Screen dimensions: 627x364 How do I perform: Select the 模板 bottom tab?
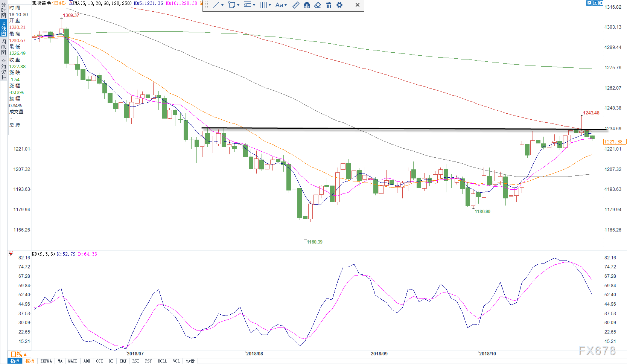point(30,361)
